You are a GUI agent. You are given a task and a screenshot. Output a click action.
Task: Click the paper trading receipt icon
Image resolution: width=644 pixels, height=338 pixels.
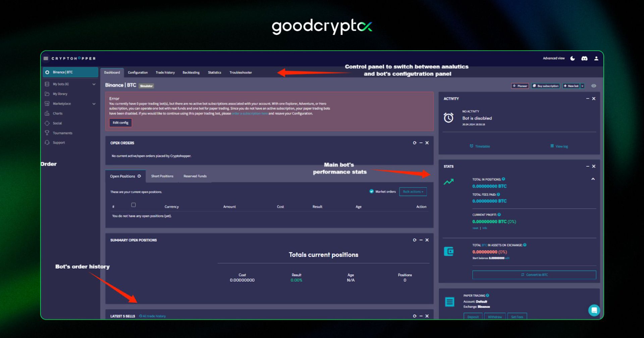coord(449,302)
